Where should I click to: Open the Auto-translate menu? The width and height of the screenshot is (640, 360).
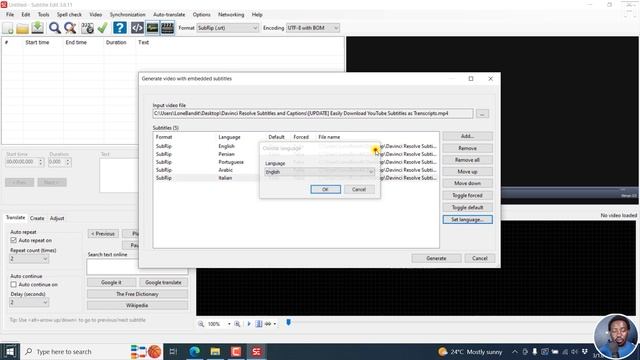click(x=169, y=14)
